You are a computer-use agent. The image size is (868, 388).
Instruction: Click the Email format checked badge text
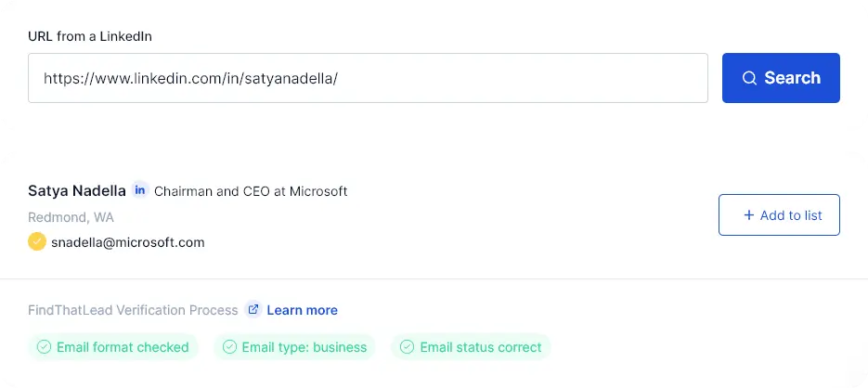(123, 347)
